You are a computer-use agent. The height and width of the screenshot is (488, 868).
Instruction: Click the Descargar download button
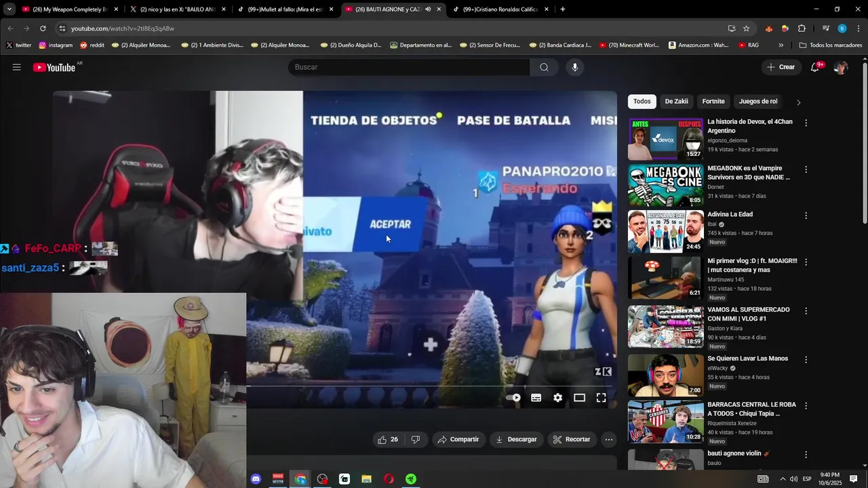(516, 439)
